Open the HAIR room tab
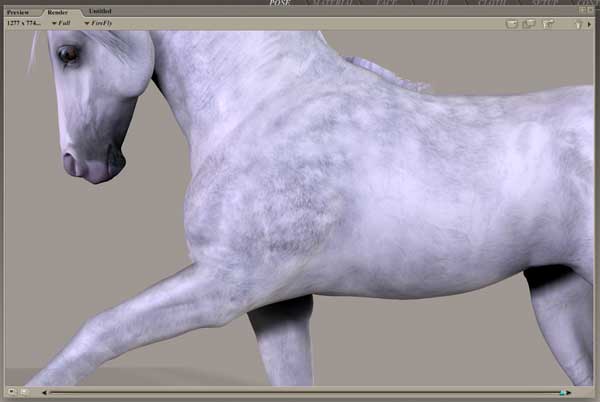This screenshot has width=600, height=402. [x=438, y=3]
